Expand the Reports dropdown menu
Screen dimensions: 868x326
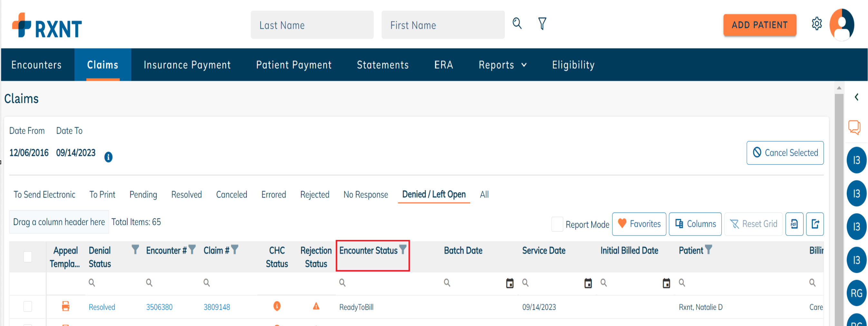coord(502,65)
